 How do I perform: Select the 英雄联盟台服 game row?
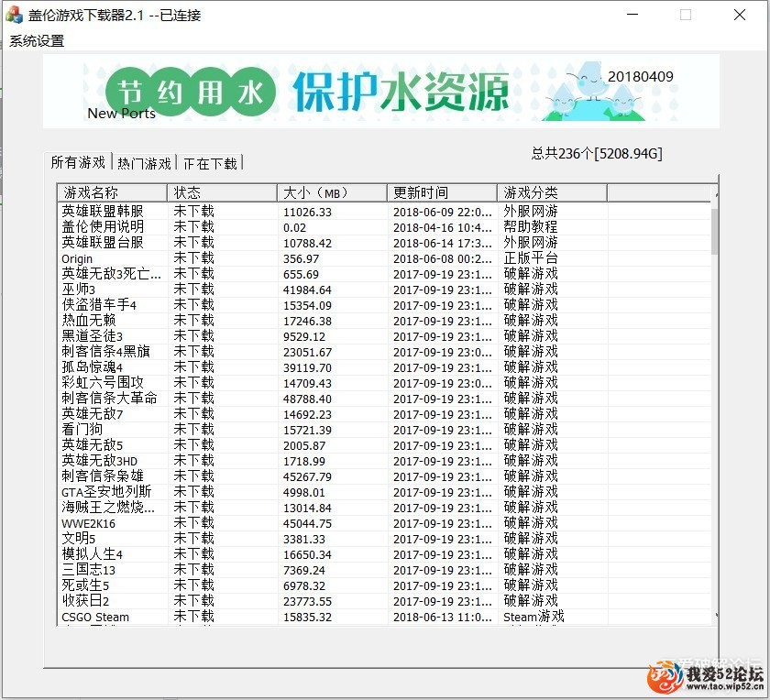(x=384, y=243)
